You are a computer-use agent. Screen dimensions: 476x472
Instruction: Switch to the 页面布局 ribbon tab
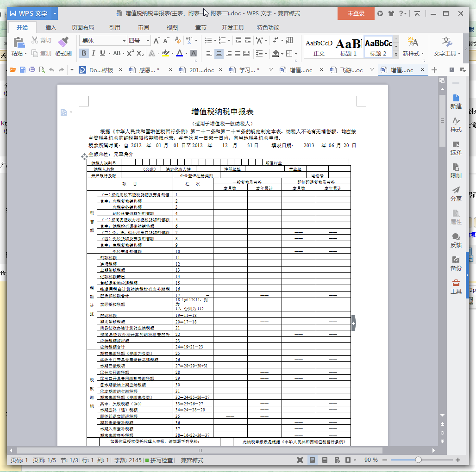[x=82, y=28]
